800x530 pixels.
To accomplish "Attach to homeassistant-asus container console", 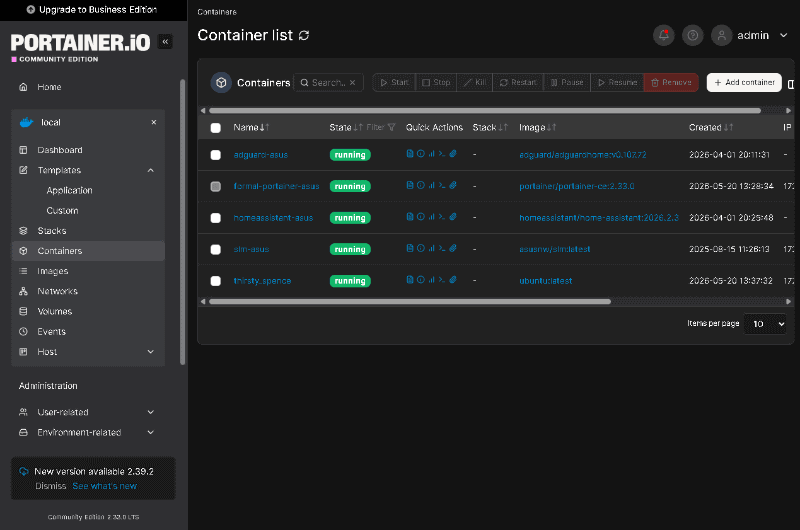I will click(453, 217).
